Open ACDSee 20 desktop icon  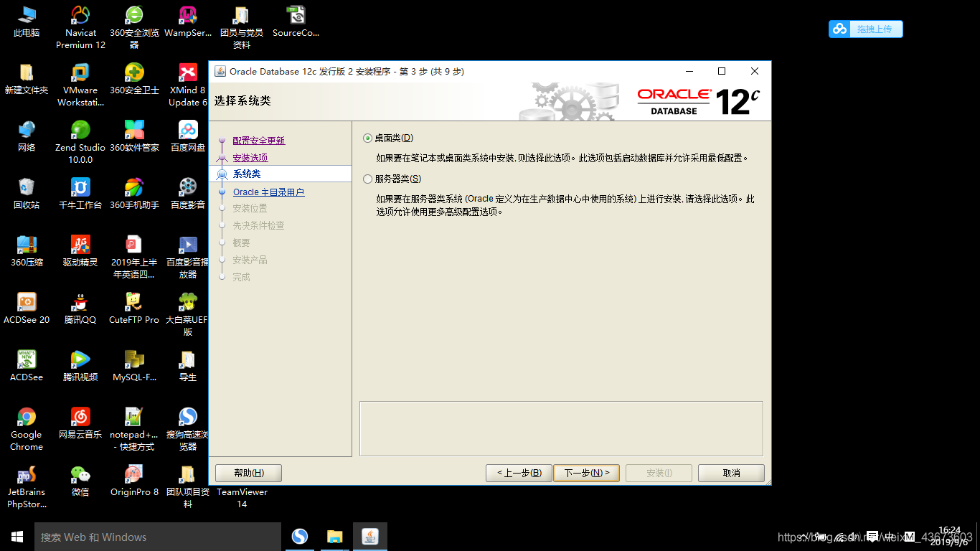27,309
